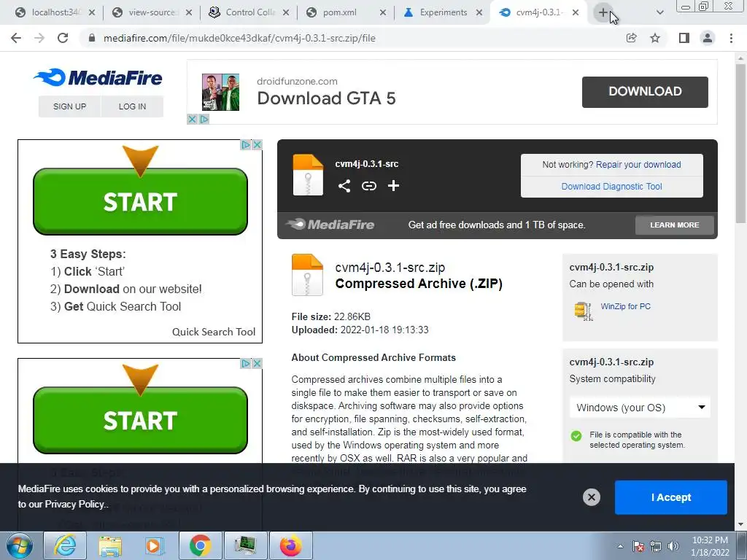The height and width of the screenshot is (560, 747).
Task: Close the cvm4j-0.3.1 tab
Action: 576,12
